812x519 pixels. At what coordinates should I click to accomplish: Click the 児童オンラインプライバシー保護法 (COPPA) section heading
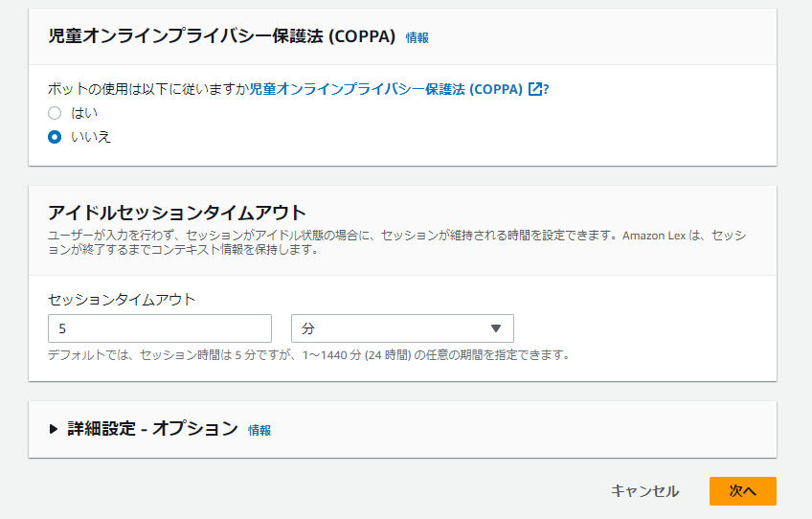coord(221,36)
